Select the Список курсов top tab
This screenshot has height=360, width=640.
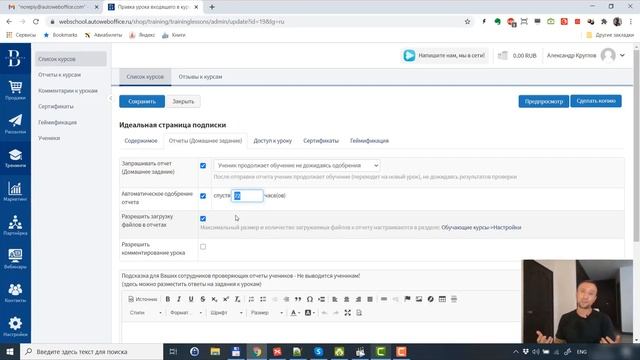point(145,77)
